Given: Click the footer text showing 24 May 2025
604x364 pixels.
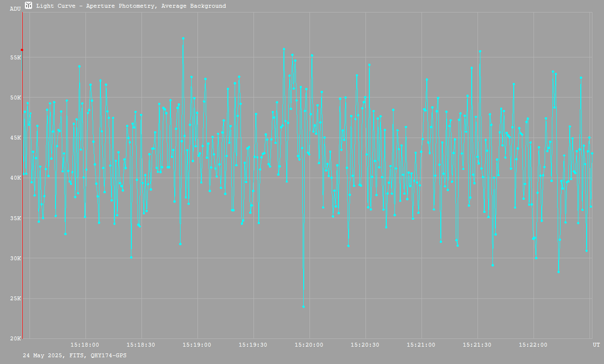Looking at the screenshot, I should click(75, 355).
